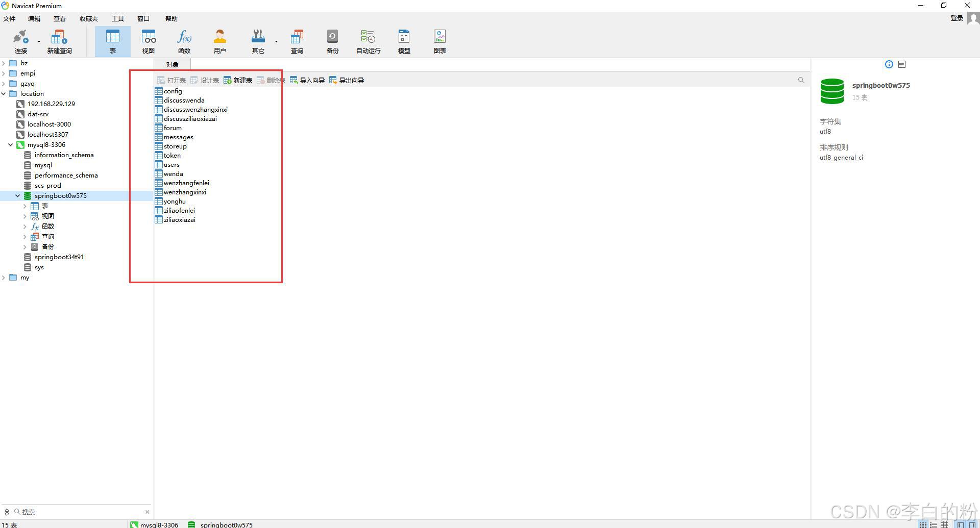The width and height of the screenshot is (980, 528).
Task: Click the 新建查询 new query icon
Action: [59, 41]
